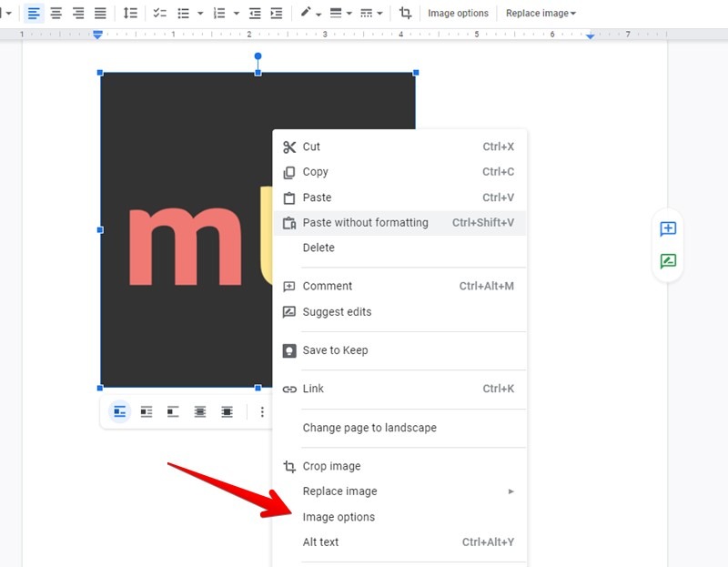Viewport: 728px width, 567px height.
Task: Open the numbered list dropdown arrow
Action: pos(235,13)
